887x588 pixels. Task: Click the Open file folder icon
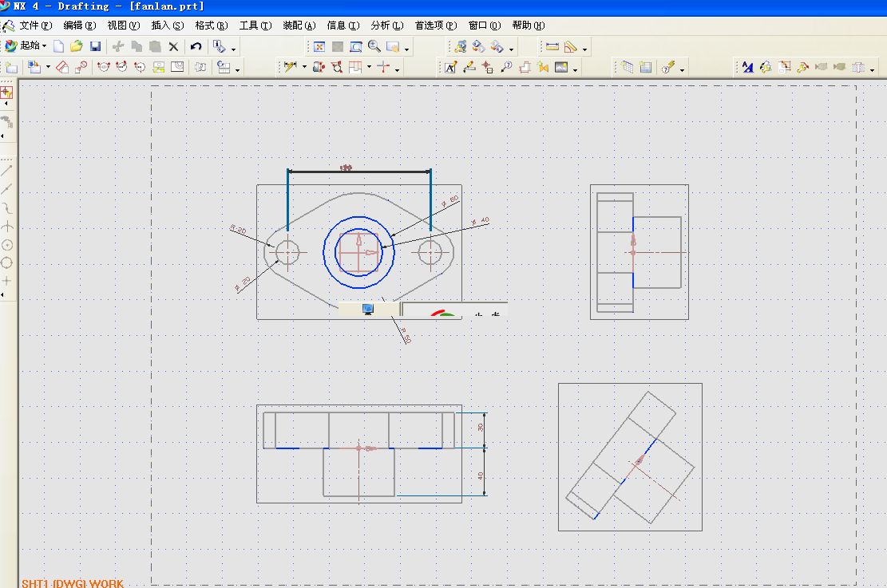pyautogui.click(x=77, y=46)
